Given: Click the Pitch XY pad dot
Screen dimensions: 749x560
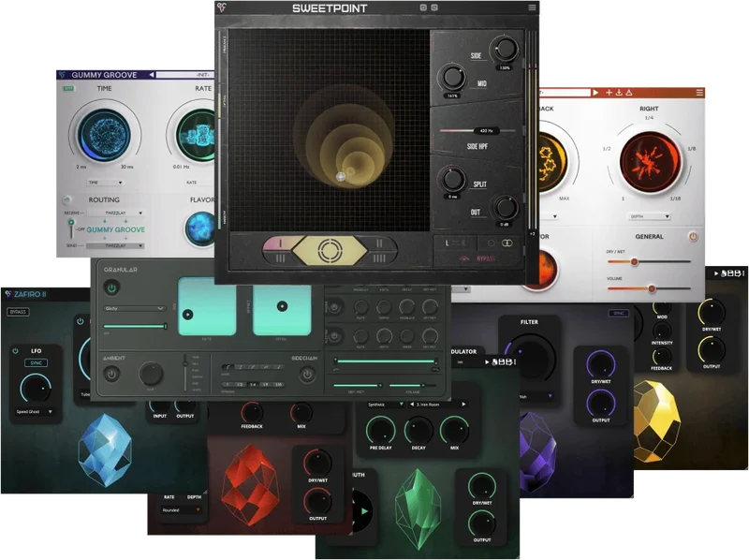Looking at the screenshot, I should [282, 306].
